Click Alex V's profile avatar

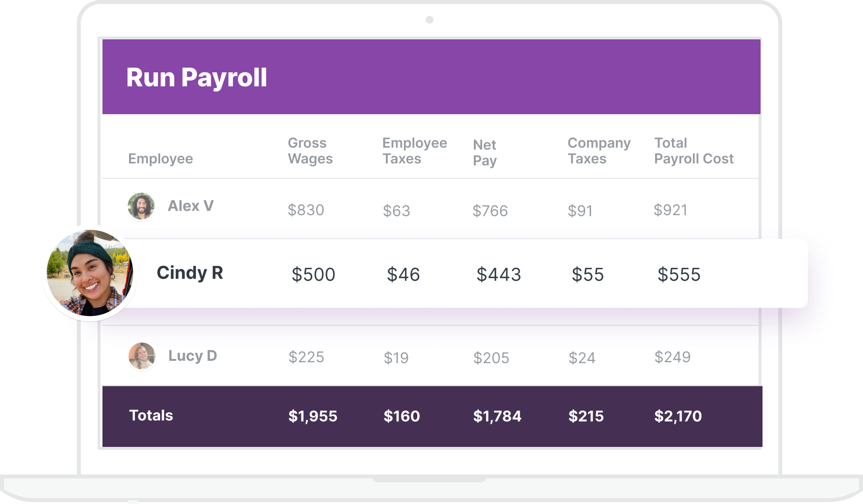pos(141,206)
